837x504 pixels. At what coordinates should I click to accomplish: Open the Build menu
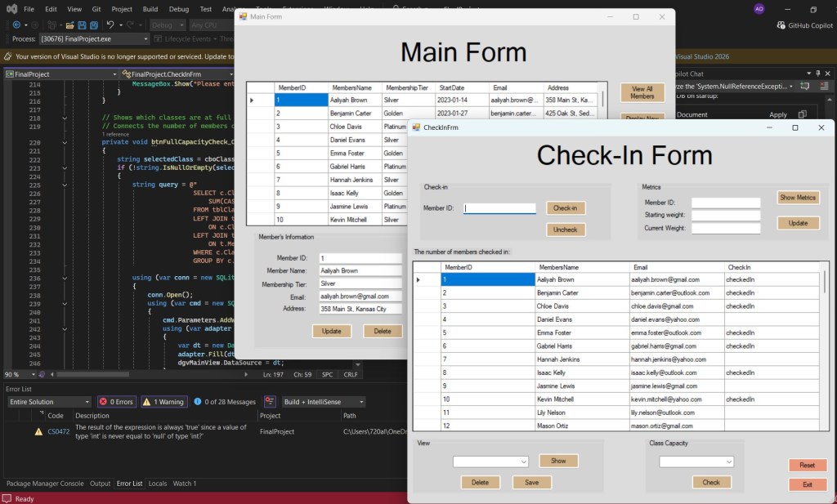tap(150, 9)
